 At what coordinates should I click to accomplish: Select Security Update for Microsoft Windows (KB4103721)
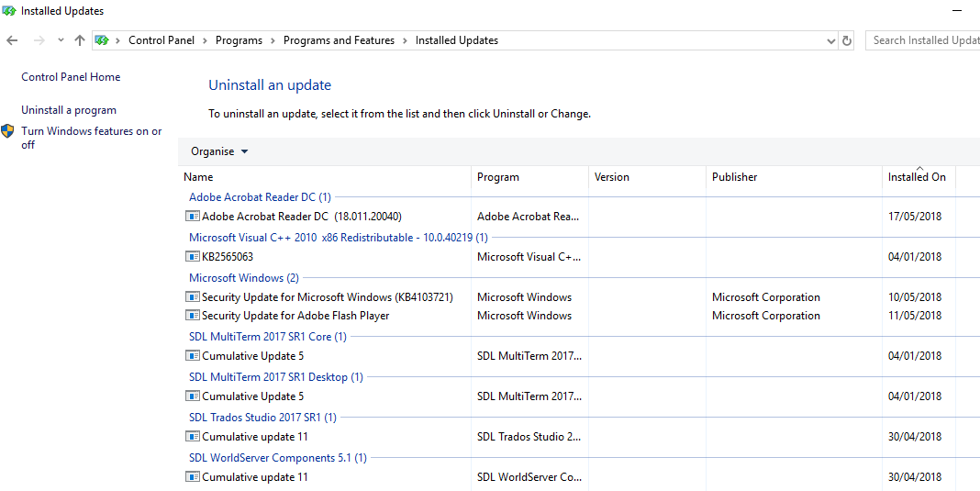[x=327, y=297]
